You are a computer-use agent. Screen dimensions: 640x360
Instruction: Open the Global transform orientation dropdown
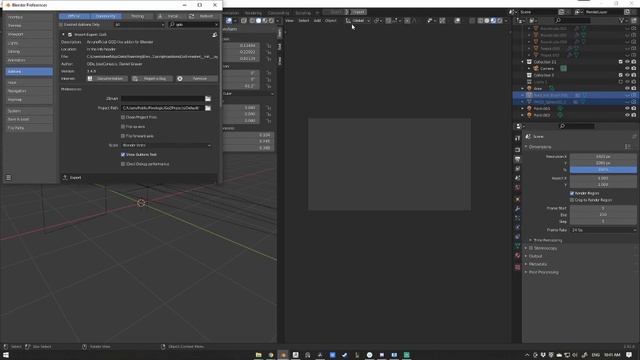pyautogui.click(x=358, y=20)
